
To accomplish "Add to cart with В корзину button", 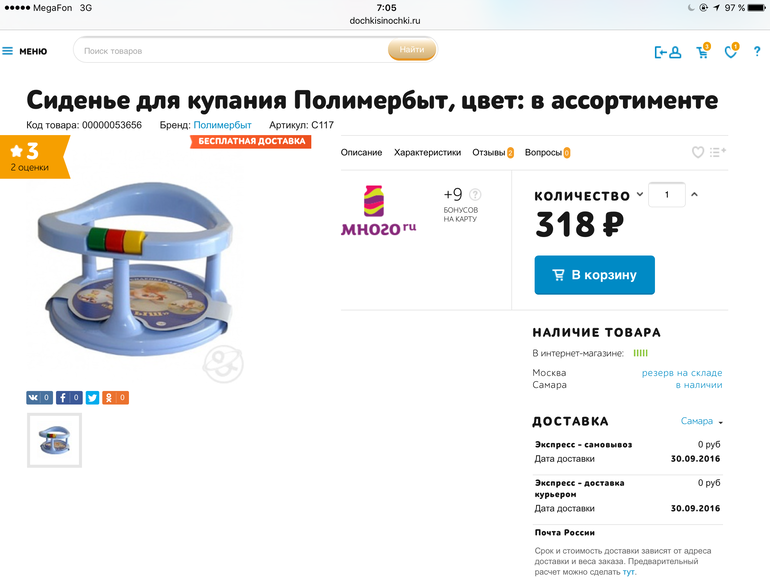I will click(x=594, y=275).
